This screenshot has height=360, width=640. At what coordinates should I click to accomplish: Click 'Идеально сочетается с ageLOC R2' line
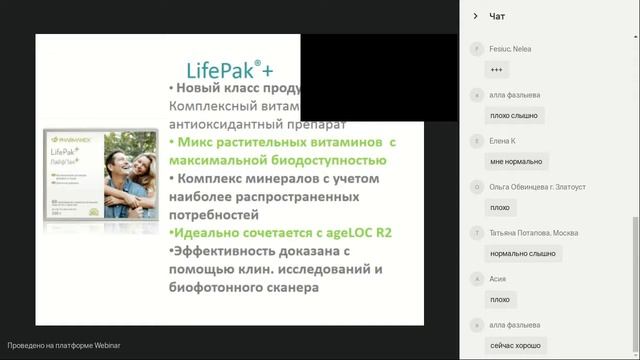[280, 233]
